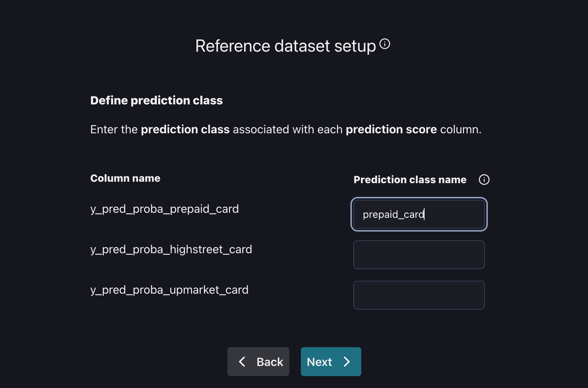The height and width of the screenshot is (388, 588).
Task: Click the right chevron on Next button
Action: point(347,362)
